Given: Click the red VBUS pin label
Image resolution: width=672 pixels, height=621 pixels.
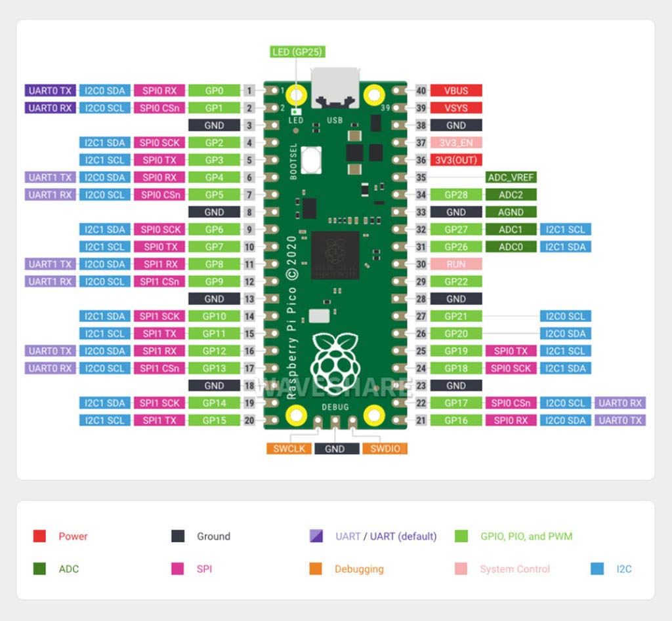Looking at the screenshot, I should click(x=456, y=90).
